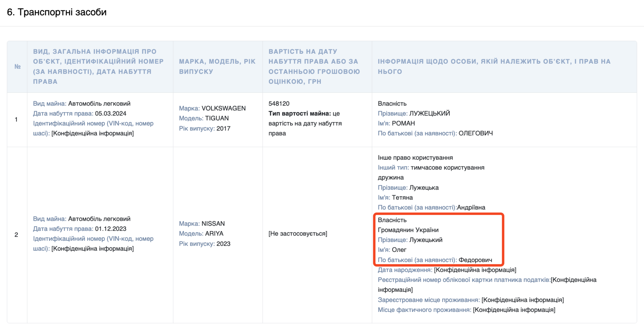Click the date 05.03.2024 in row one
The image size is (644, 329).
pyautogui.click(x=110, y=114)
